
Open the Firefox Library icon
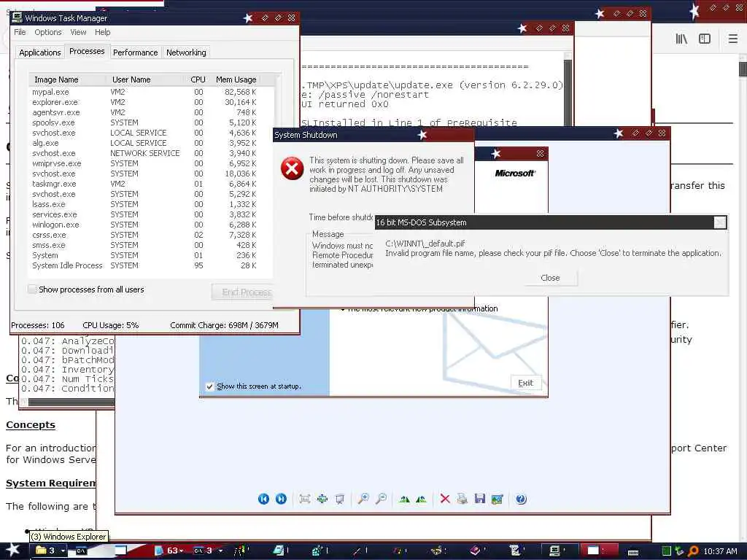682,39
